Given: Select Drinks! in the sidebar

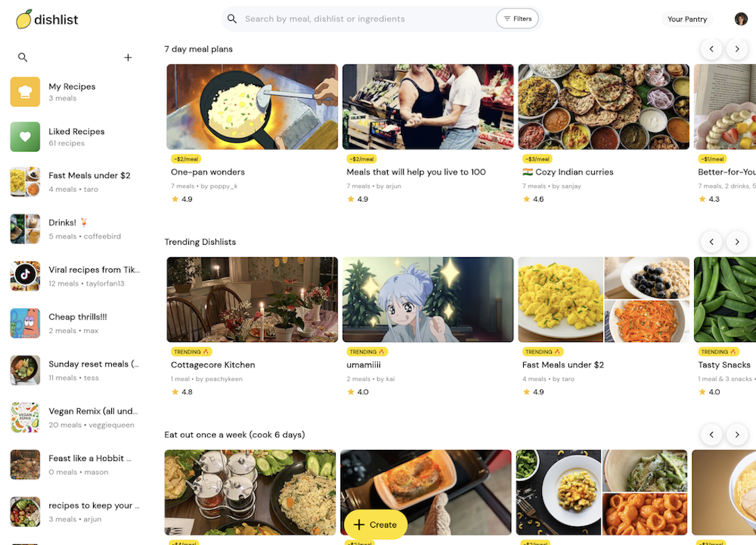Looking at the screenshot, I should [25, 229].
